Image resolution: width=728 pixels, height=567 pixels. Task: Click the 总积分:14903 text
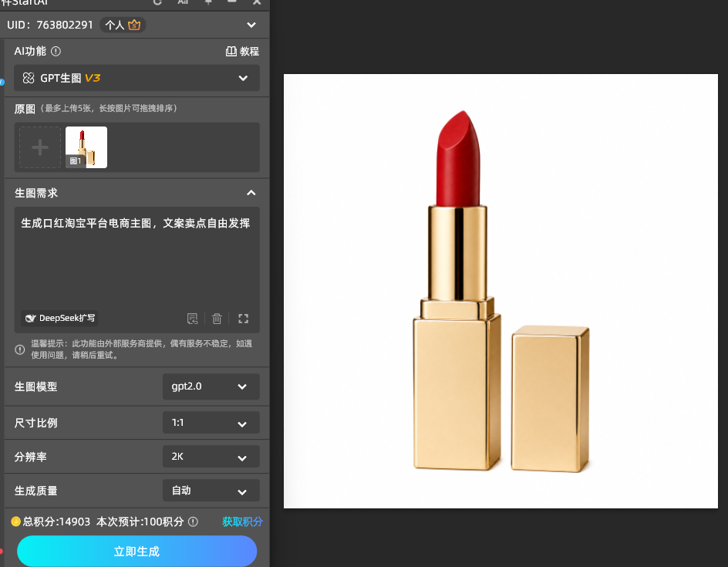tap(56, 522)
